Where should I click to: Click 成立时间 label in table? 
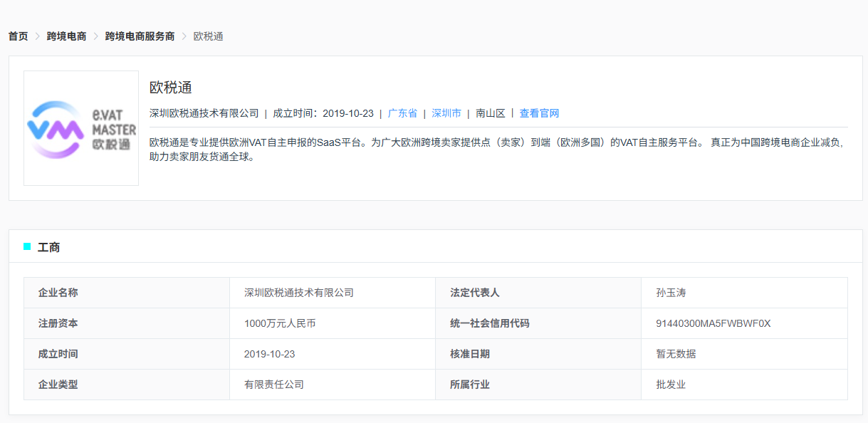tap(58, 354)
